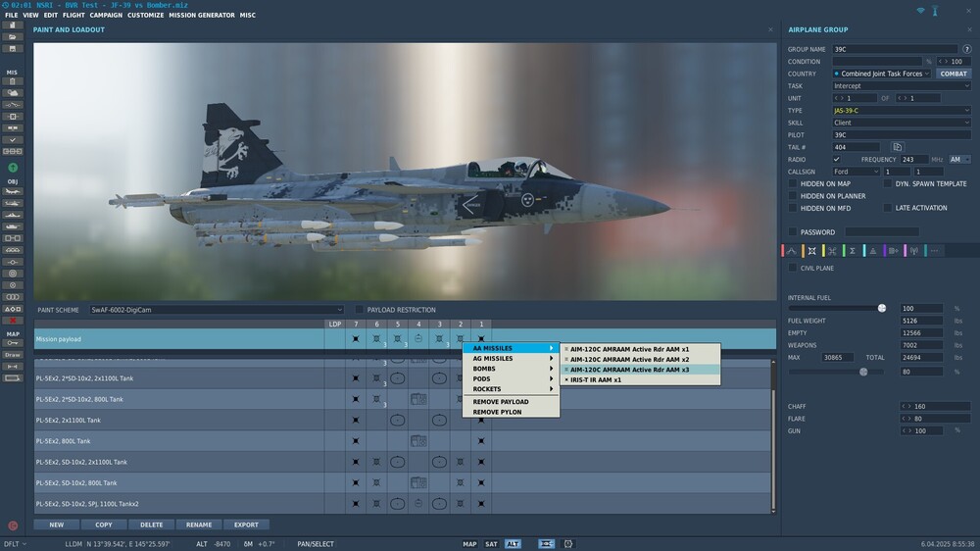Click the distance ruler icon under MAP
Viewport: 980px width, 551px height.
13,367
